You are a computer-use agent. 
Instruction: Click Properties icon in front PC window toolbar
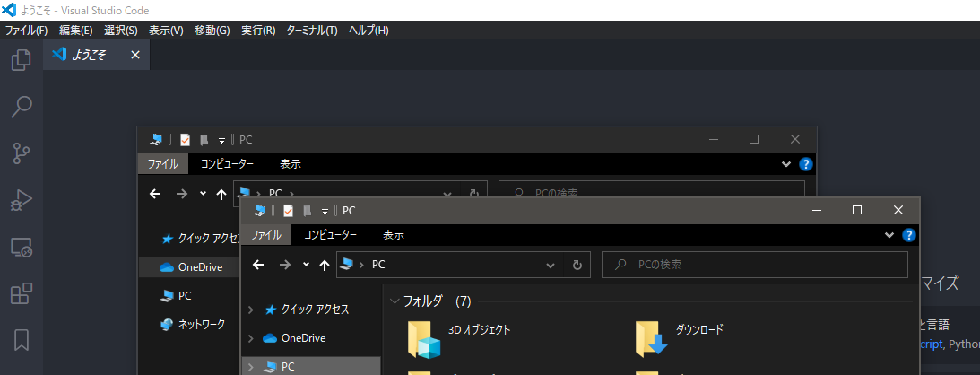(288, 211)
